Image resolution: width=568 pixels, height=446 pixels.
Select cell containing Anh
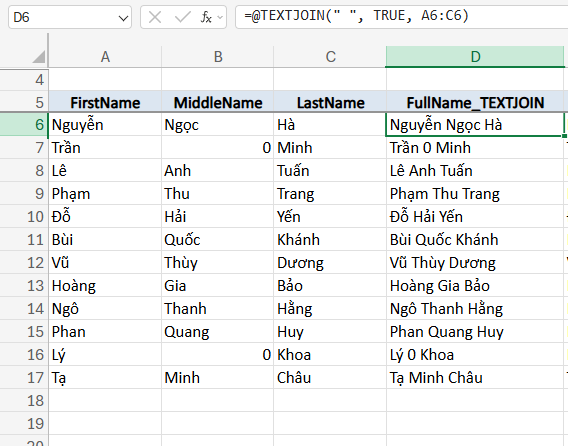pyautogui.click(x=218, y=171)
